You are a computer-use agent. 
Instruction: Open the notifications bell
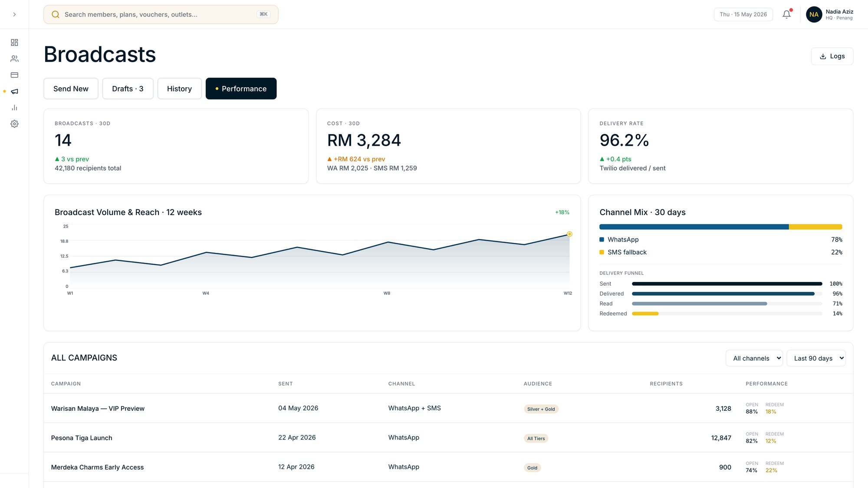click(786, 14)
